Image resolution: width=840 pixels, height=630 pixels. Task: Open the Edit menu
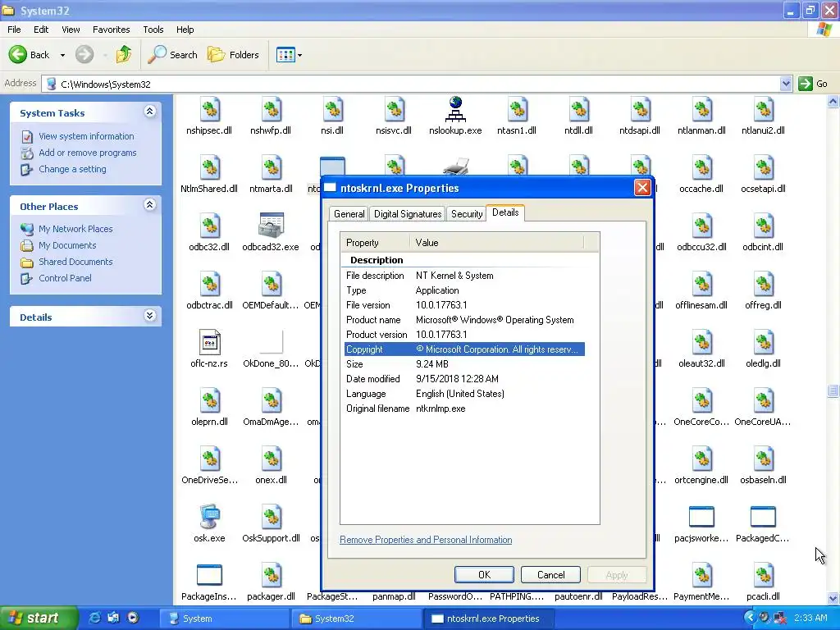pyautogui.click(x=41, y=30)
